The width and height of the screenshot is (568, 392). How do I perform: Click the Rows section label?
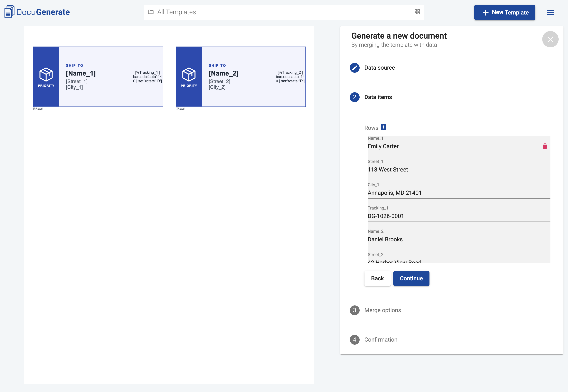point(371,128)
